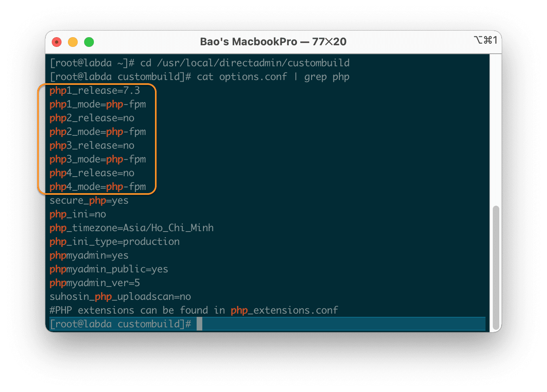547x392 pixels.
Task: Click the php_ini_type=production entry
Action: (x=114, y=241)
